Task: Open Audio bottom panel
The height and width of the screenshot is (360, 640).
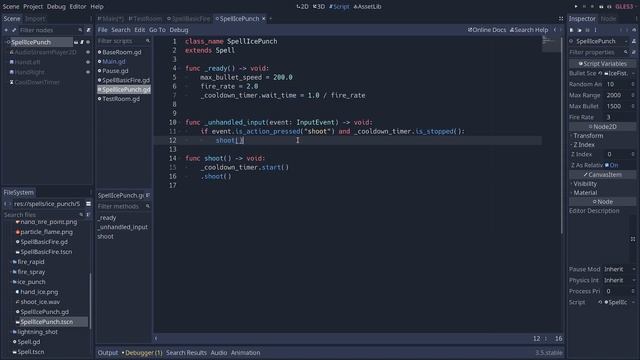Action: [x=219, y=353]
